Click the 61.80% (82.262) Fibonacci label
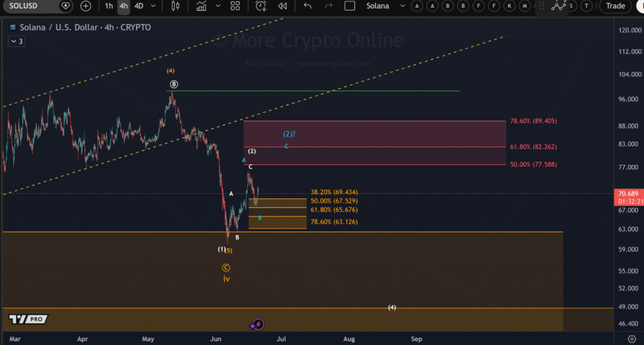Image resolution: width=644 pixels, height=345 pixels. point(533,147)
